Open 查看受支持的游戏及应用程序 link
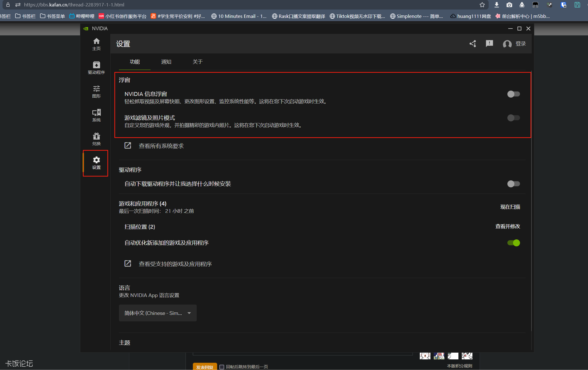The width and height of the screenshot is (588, 370). 175,264
